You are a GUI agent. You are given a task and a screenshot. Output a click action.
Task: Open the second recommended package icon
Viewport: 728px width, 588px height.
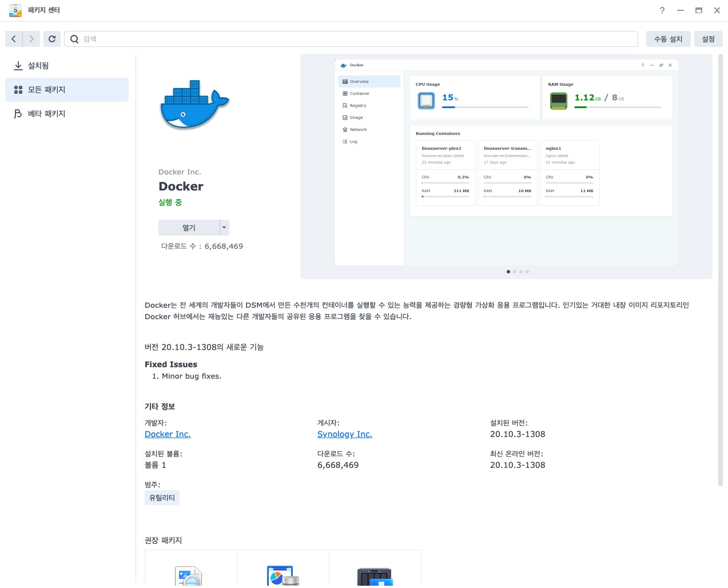tap(283, 575)
